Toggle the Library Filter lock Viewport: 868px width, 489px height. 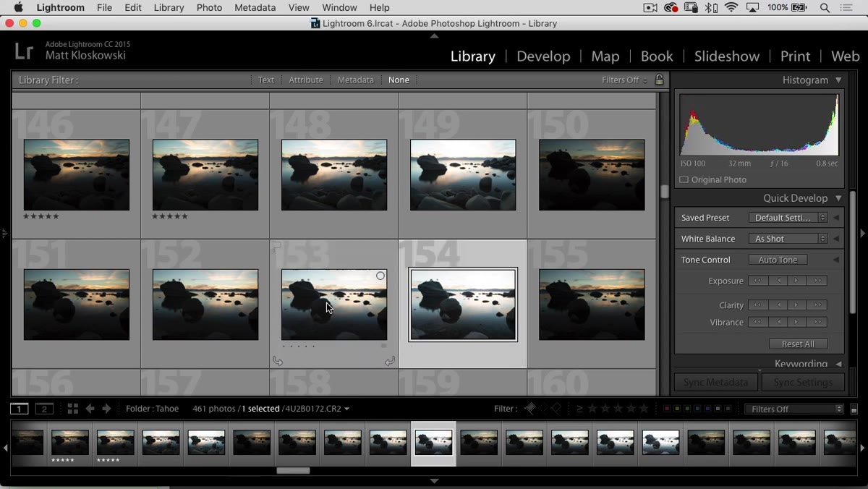[x=659, y=80]
